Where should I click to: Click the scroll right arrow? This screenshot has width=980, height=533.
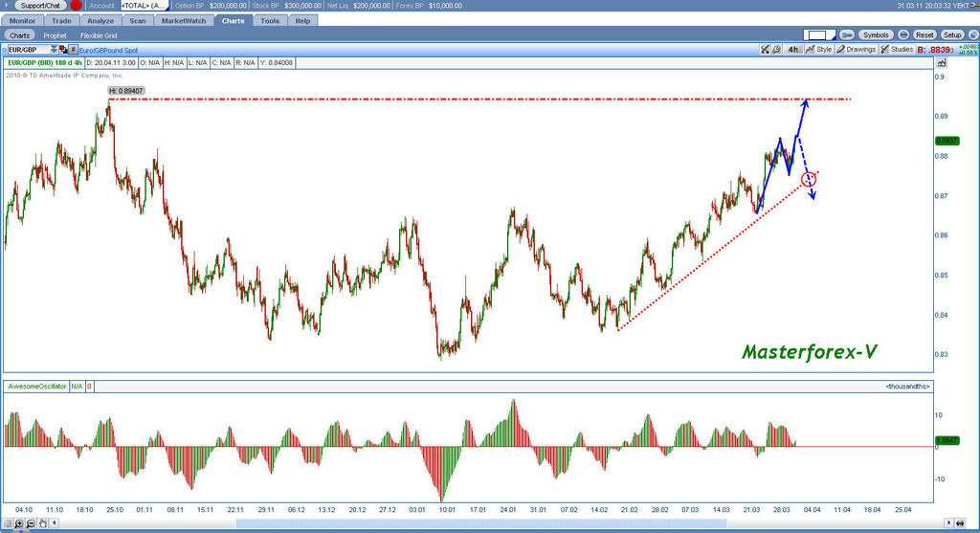coord(948,523)
